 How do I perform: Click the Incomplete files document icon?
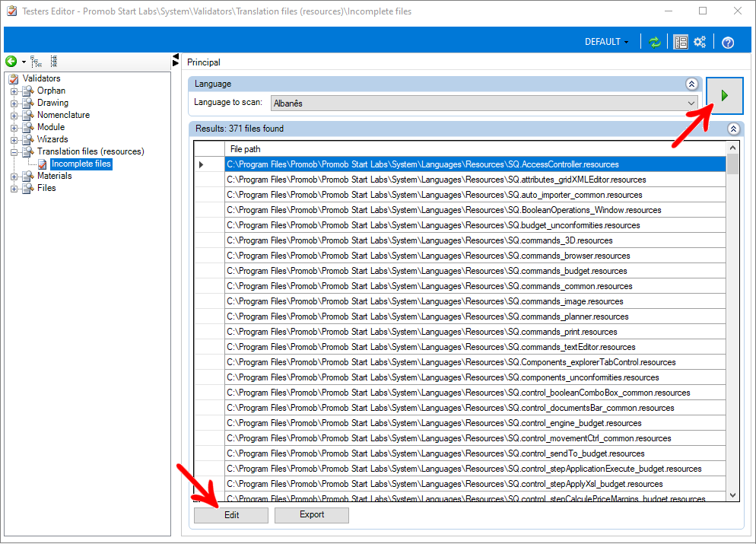coord(43,164)
